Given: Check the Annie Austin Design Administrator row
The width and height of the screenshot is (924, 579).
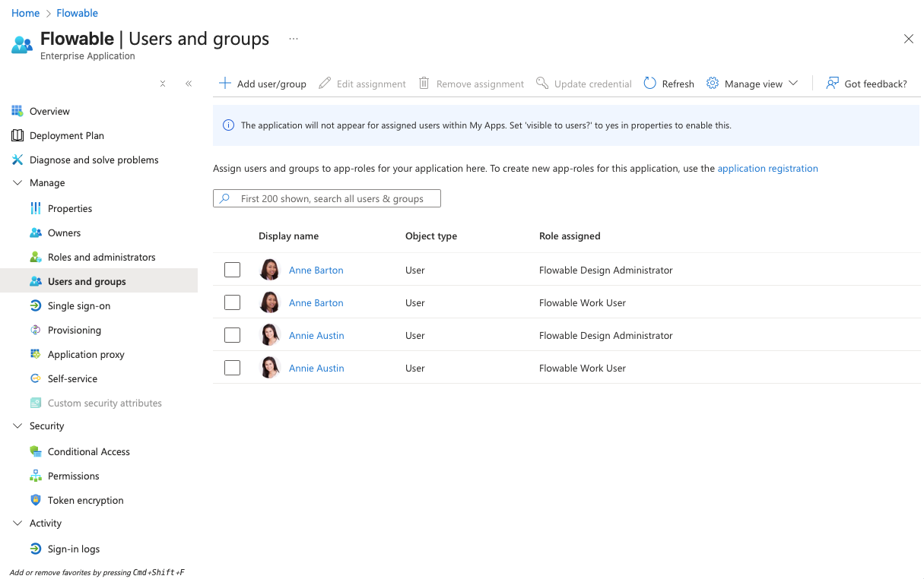Looking at the screenshot, I should point(232,334).
